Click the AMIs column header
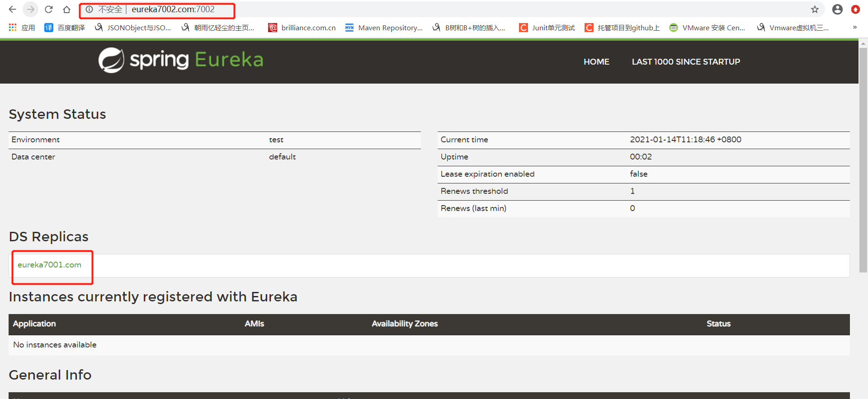The height and width of the screenshot is (399, 868). coord(255,324)
